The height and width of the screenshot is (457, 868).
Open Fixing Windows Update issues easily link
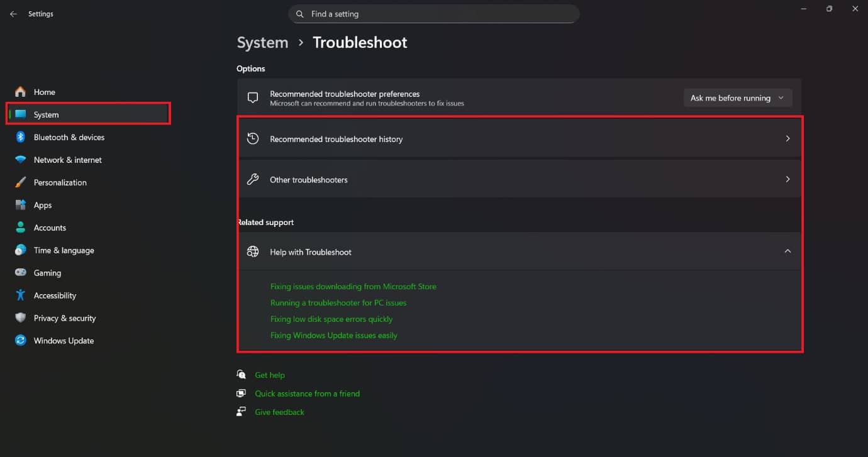coord(334,335)
